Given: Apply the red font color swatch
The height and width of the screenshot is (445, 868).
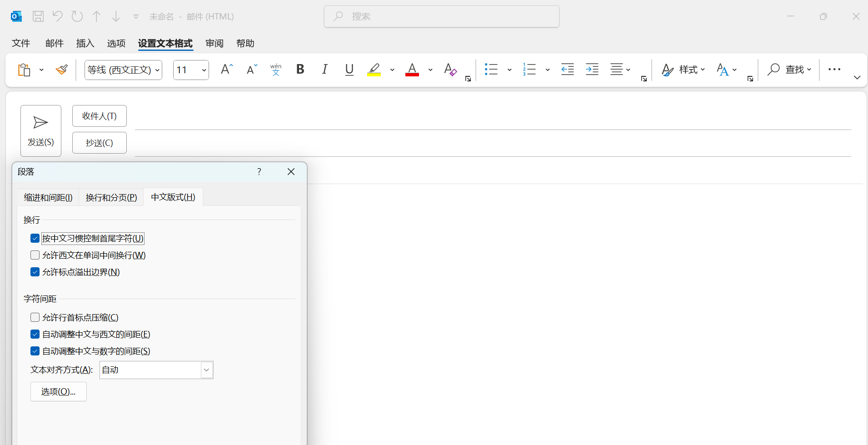Looking at the screenshot, I should point(412,70).
